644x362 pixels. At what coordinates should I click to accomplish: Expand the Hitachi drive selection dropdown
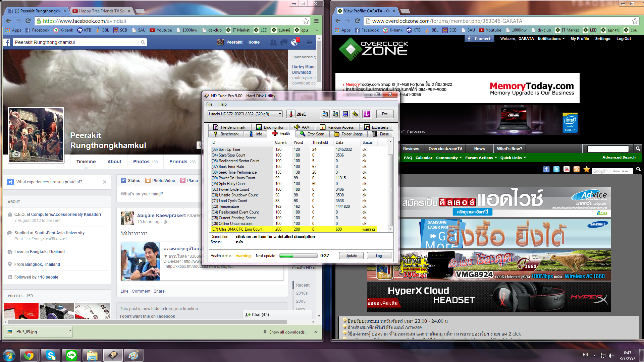[280, 114]
